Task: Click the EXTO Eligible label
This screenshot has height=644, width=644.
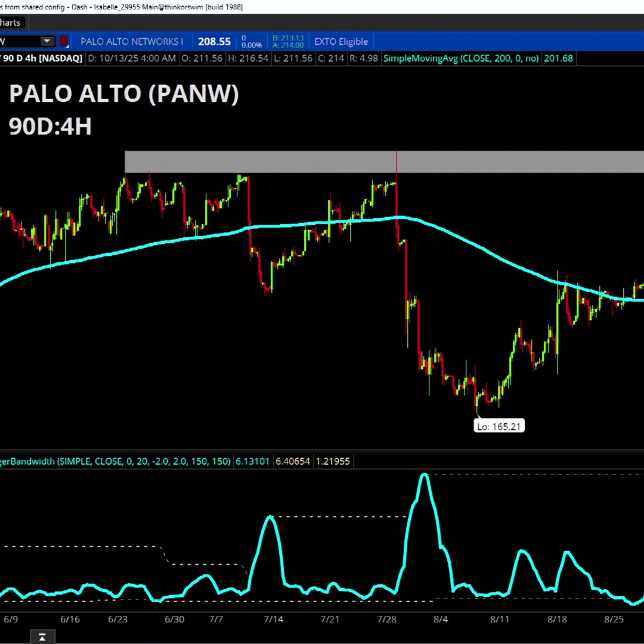Action: tap(341, 42)
